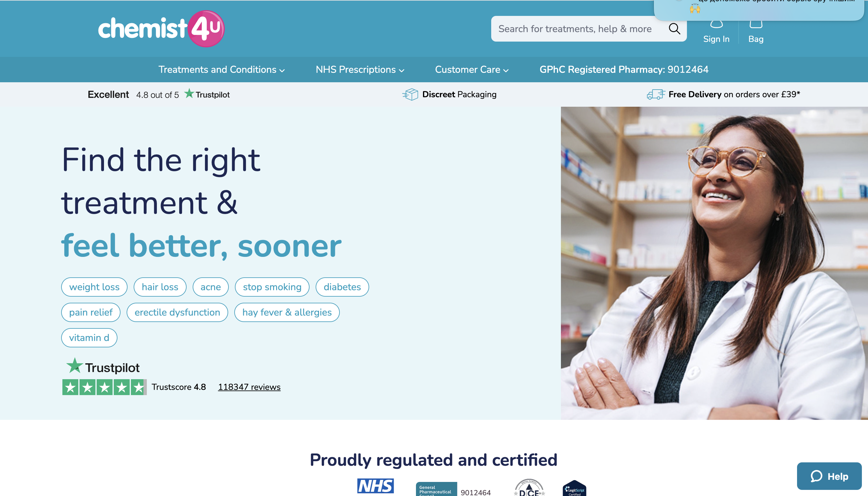The width and height of the screenshot is (868, 496).
Task: Open the Help chat bubble button
Action: (x=829, y=476)
